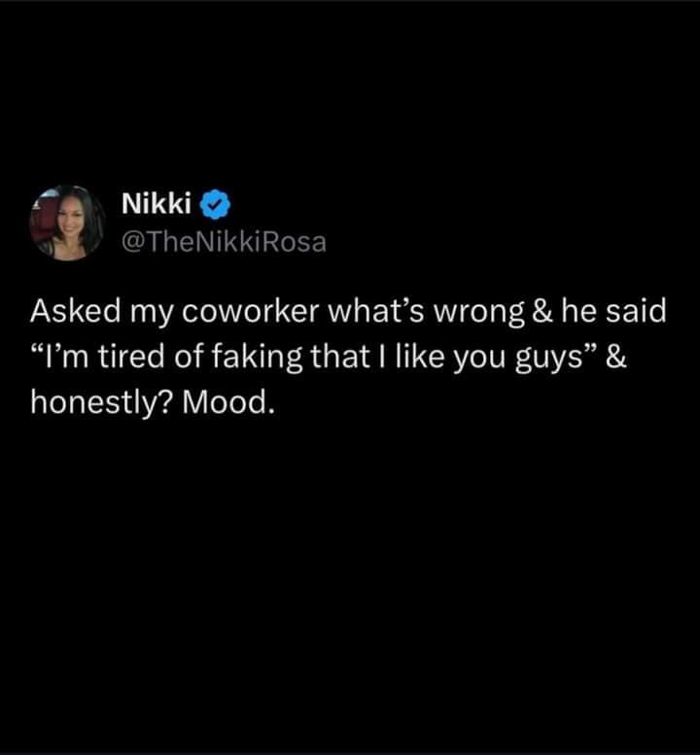Image resolution: width=700 pixels, height=755 pixels.
Task: Click the ampersand after "wrong"
Action: pyautogui.click(x=542, y=311)
